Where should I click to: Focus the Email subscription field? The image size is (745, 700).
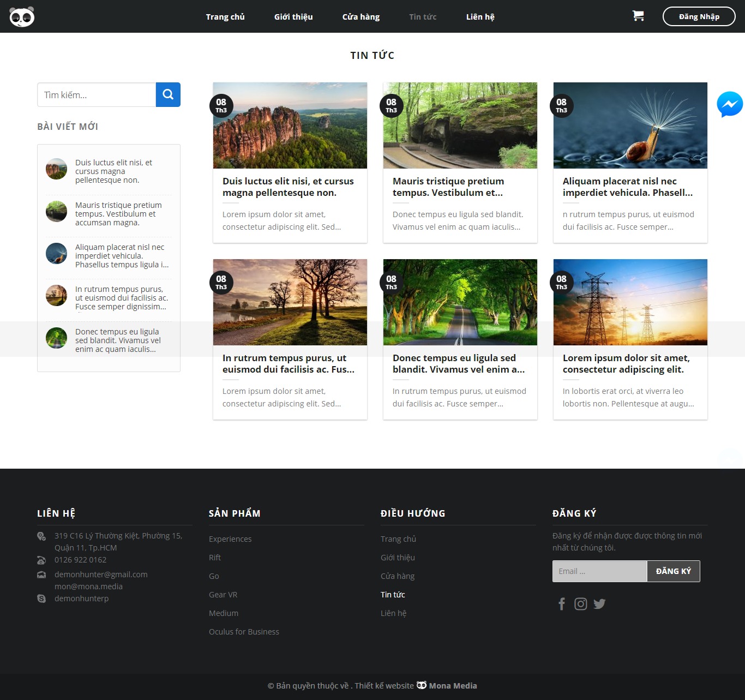pos(599,571)
